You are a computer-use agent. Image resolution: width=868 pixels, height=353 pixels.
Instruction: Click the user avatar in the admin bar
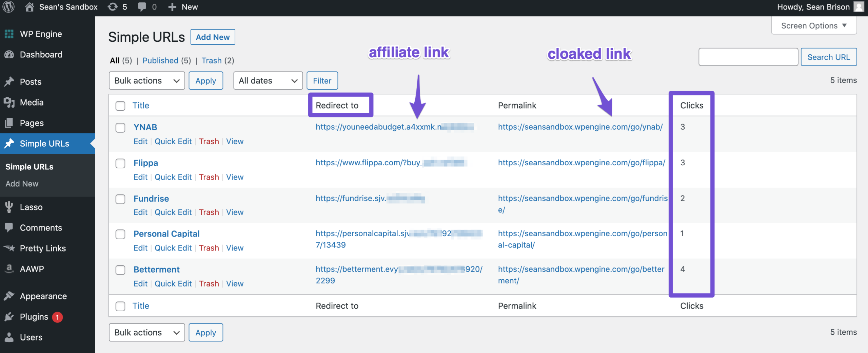(x=859, y=7)
